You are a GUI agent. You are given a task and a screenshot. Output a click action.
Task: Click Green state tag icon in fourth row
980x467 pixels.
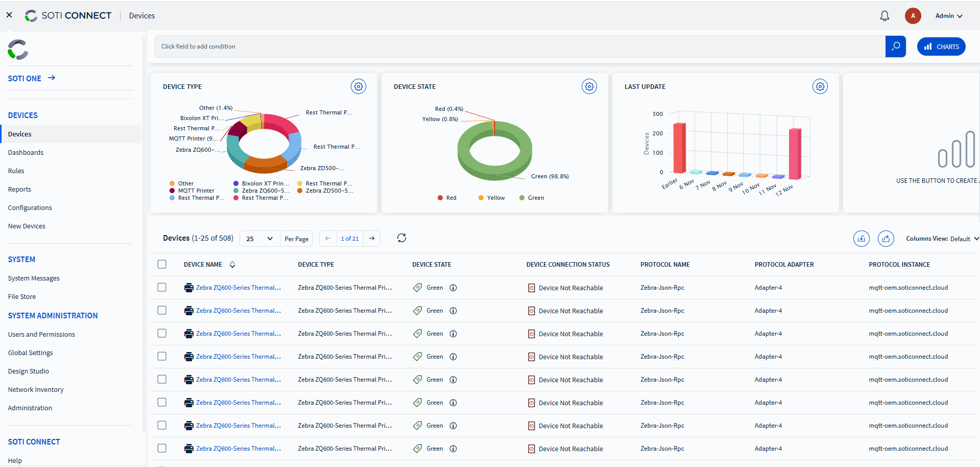point(417,357)
